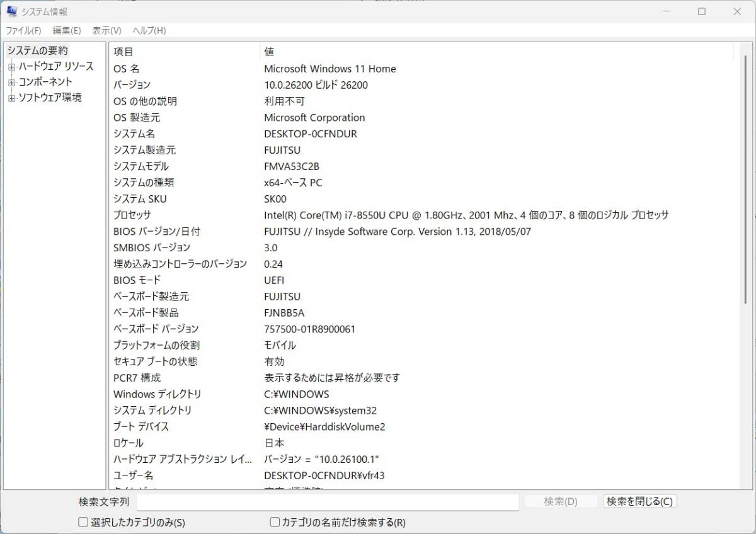The width and height of the screenshot is (756, 534).
Task: Click the value C:¥WINDOWS¥system32
Action: 321,411
